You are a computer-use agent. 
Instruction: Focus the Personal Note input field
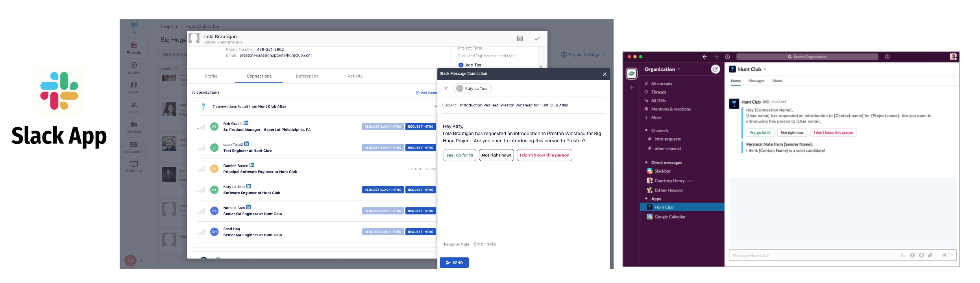pos(538,244)
